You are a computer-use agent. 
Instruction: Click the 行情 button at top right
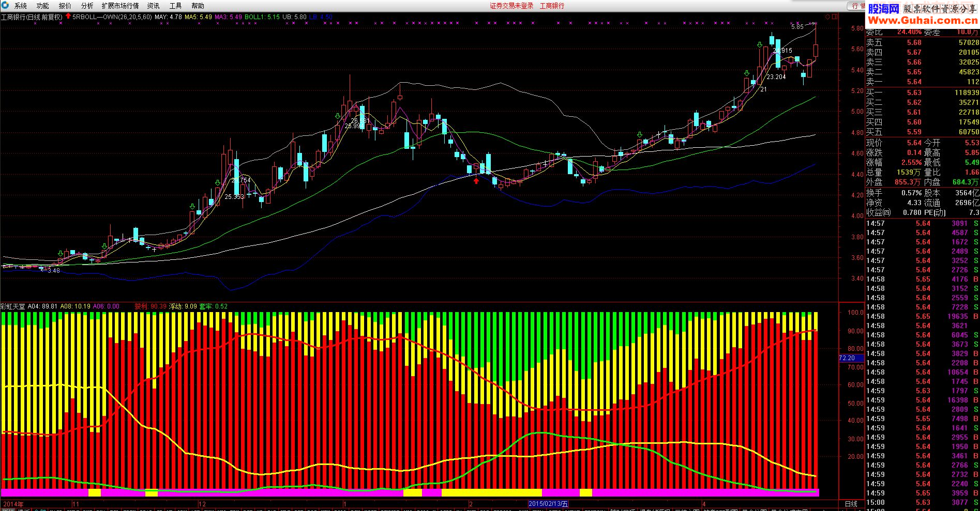point(856,6)
